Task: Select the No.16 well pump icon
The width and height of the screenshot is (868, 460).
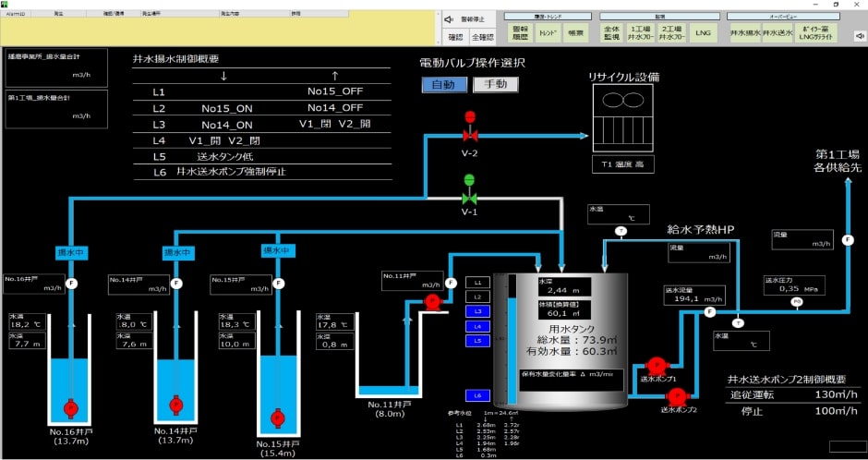Action: point(70,407)
